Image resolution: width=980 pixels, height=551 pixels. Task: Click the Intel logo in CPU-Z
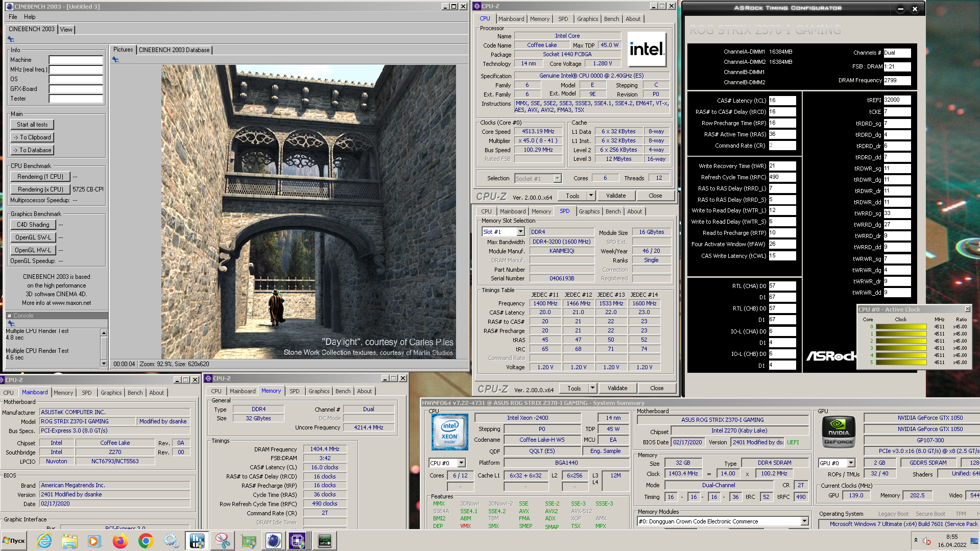click(x=647, y=49)
